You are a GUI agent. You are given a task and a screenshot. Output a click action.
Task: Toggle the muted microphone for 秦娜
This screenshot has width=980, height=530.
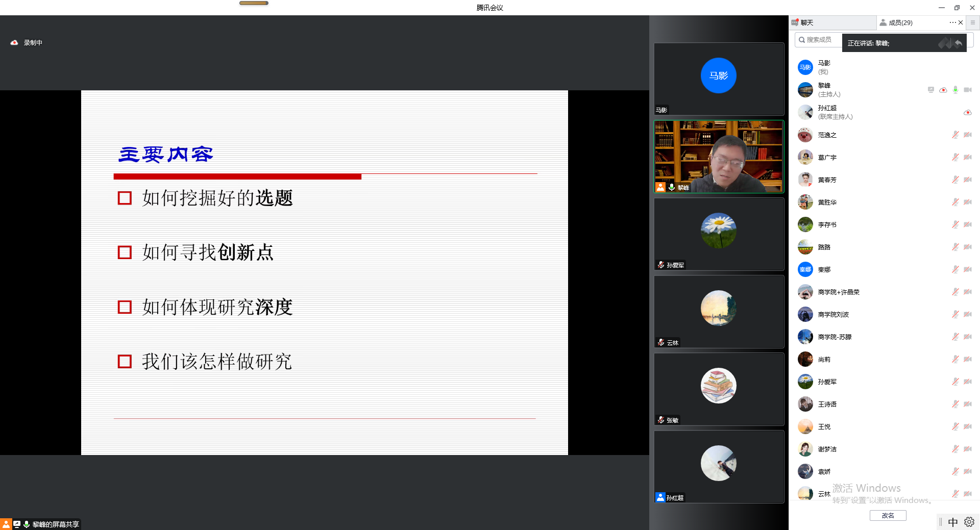click(955, 269)
